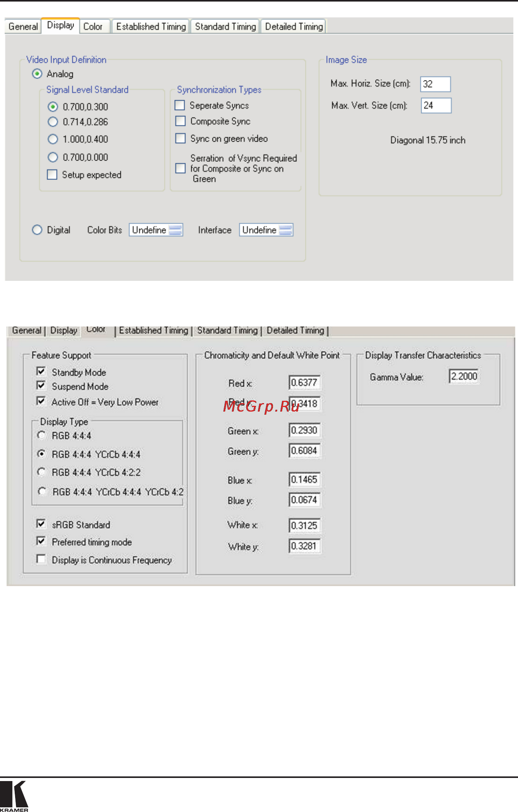Click the Blue x value field
518x812 pixels.
click(x=305, y=480)
